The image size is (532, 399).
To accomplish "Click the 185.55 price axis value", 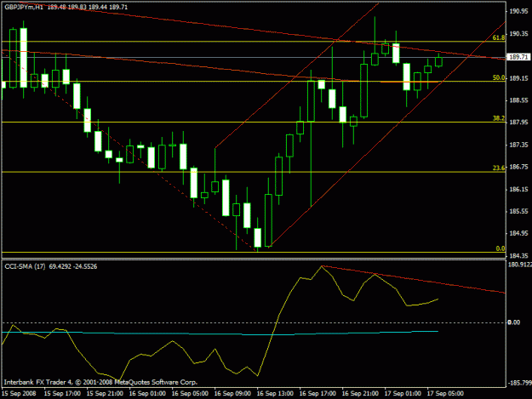I will coord(518,211).
